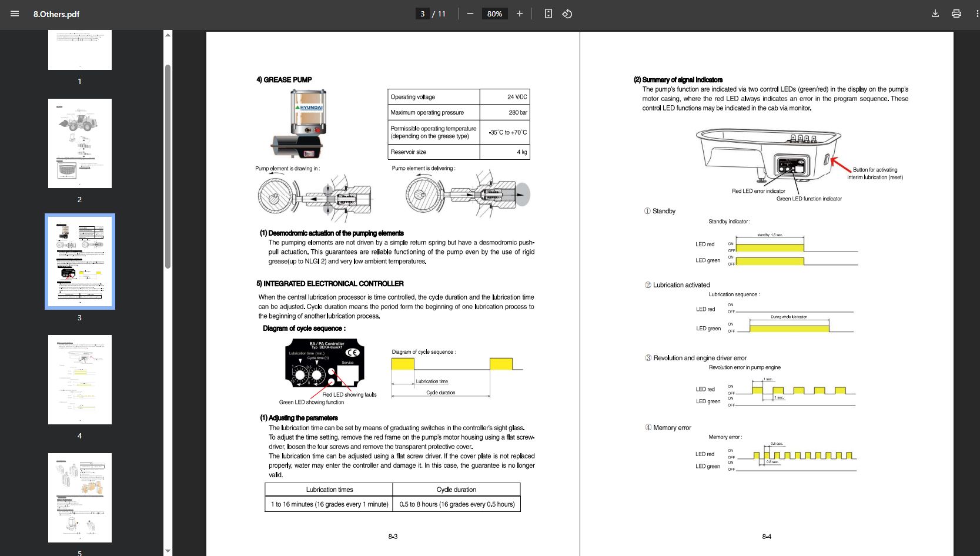Navigate to page 4 via thumbnail
980x556 pixels.
click(x=79, y=379)
